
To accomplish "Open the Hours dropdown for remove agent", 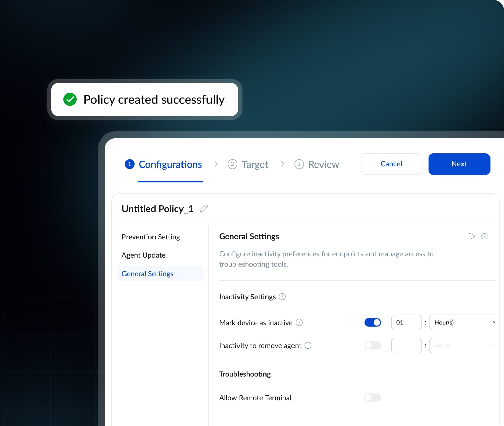I will tap(462, 345).
